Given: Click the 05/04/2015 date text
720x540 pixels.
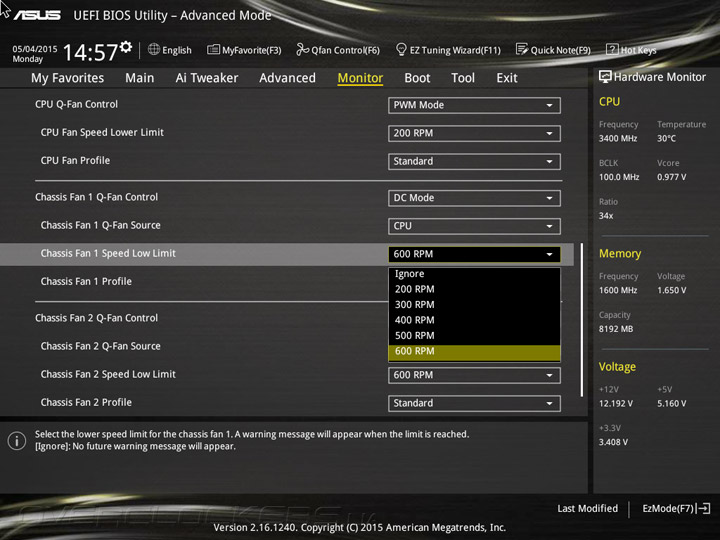Looking at the screenshot, I should click(x=35, y=49).
